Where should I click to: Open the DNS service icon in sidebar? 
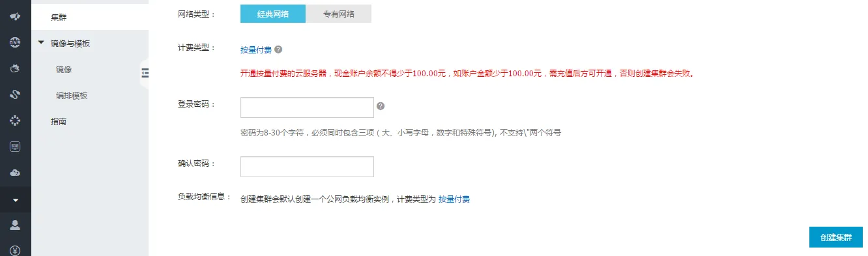coord(15,42)
